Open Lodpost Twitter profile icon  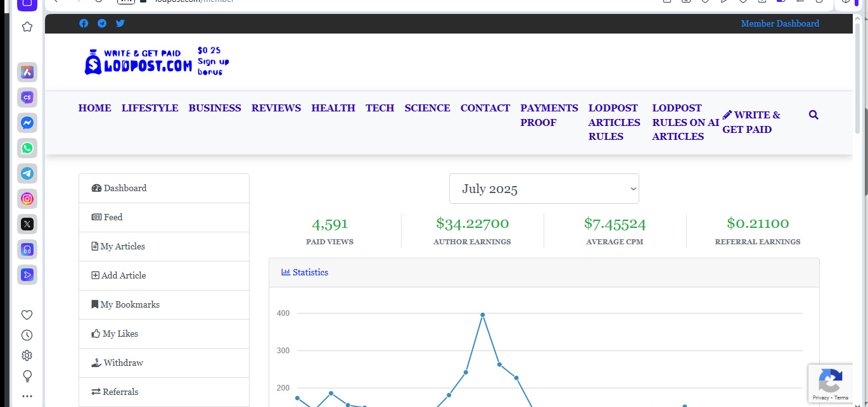coord(120,23)
